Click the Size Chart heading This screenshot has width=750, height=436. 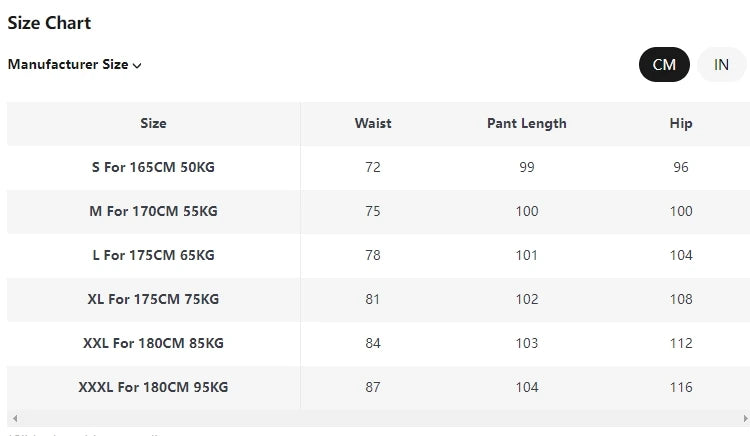tap(49, 23)
